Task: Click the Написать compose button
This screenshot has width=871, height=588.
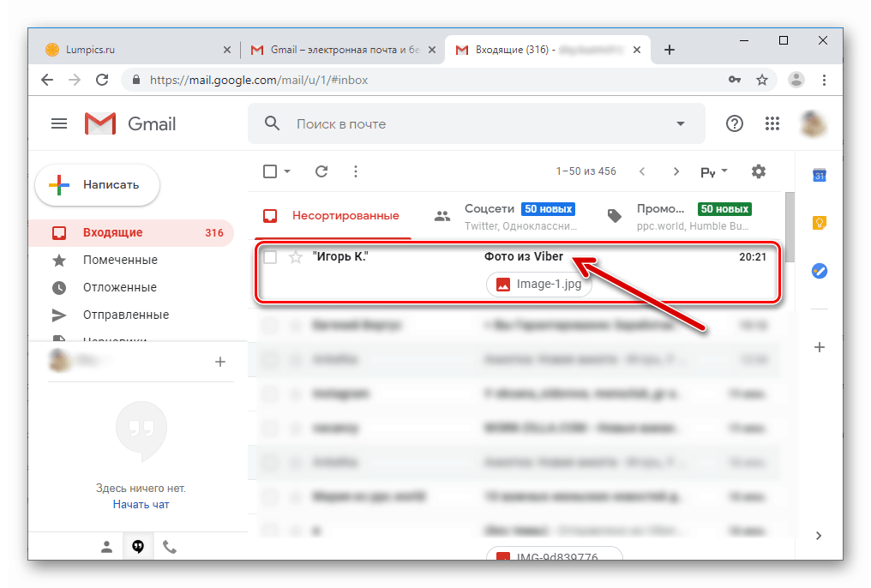Action: pos(97,185)
